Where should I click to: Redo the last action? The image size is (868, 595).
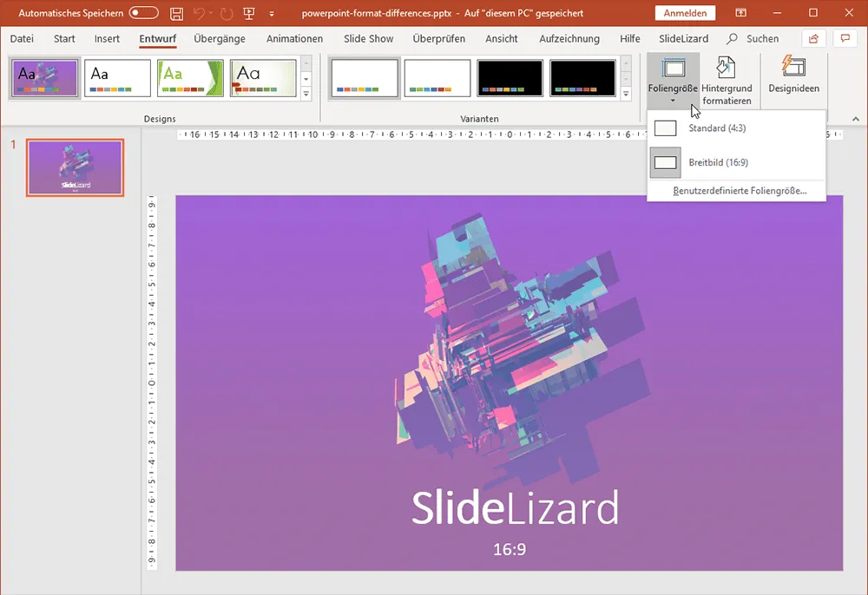[225, 13]
